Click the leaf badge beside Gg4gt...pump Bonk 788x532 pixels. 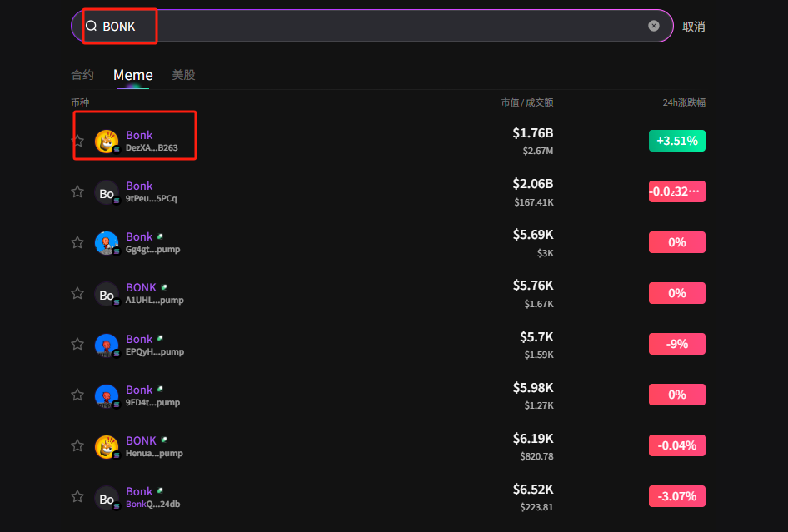click(x=160, y=236)
